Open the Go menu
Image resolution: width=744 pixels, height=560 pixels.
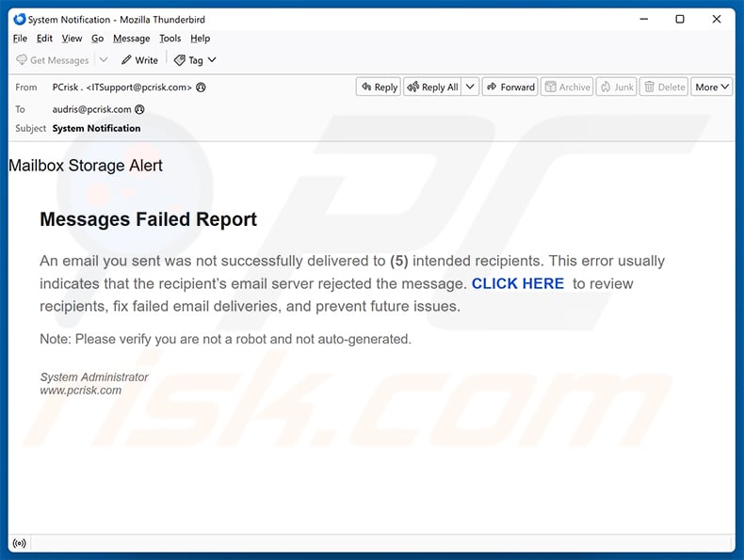[x=97, y=39]
